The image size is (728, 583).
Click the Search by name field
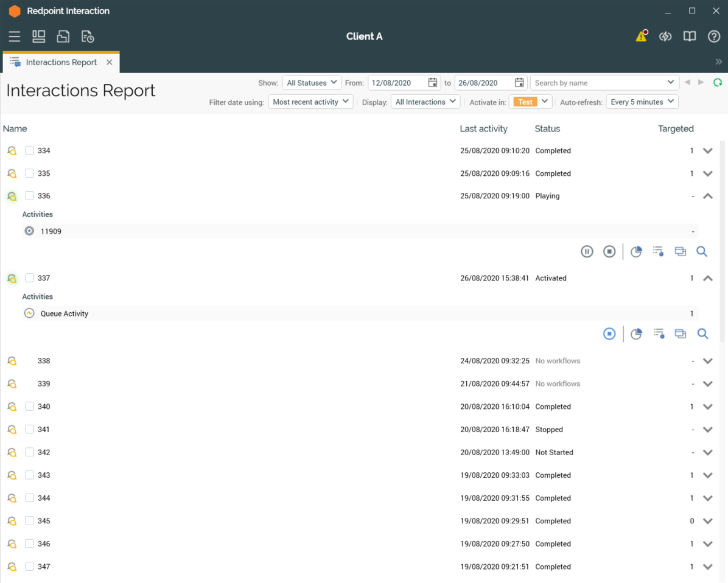tap(598, 83)
